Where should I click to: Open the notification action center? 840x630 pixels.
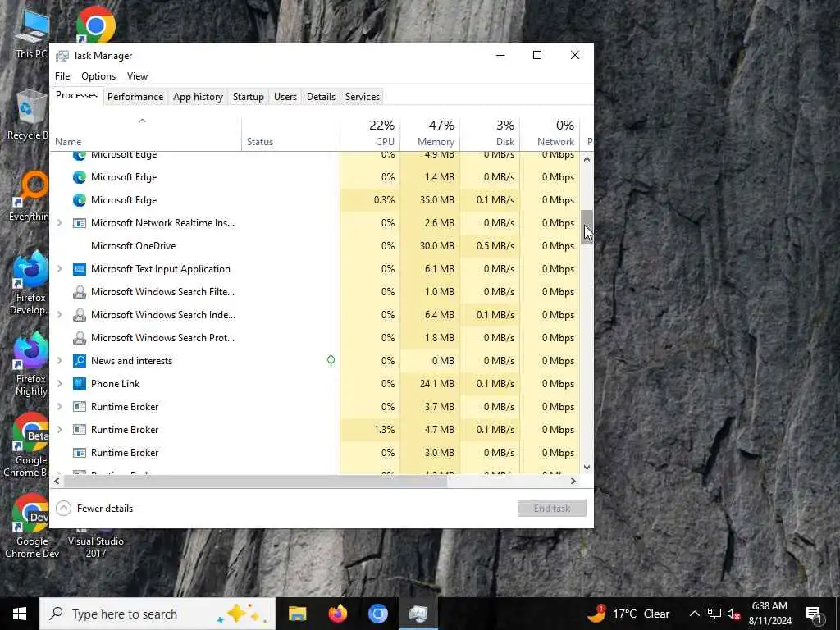(x=815, y=614)
